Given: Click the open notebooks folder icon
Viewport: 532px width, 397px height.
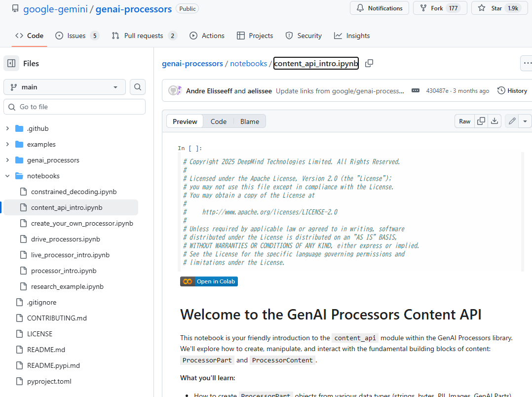Looking at the screenshot, I should coord(19,176).
